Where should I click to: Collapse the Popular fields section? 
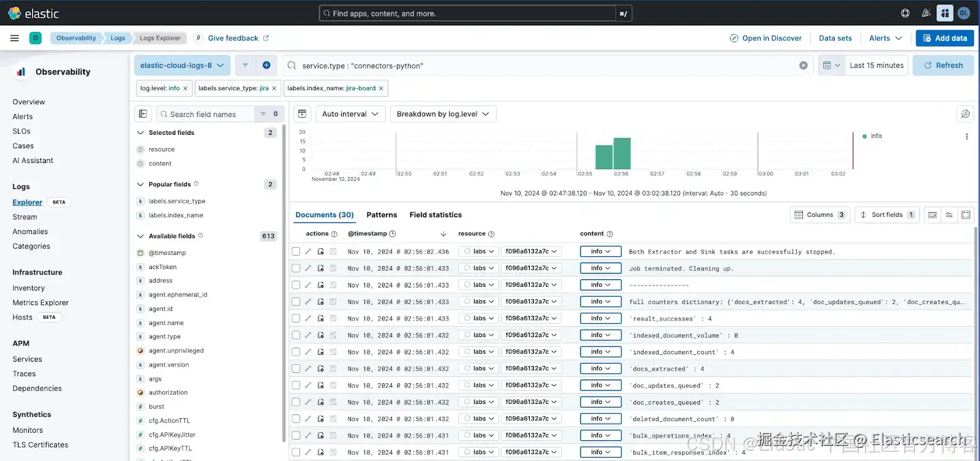(x=140, y=185)
